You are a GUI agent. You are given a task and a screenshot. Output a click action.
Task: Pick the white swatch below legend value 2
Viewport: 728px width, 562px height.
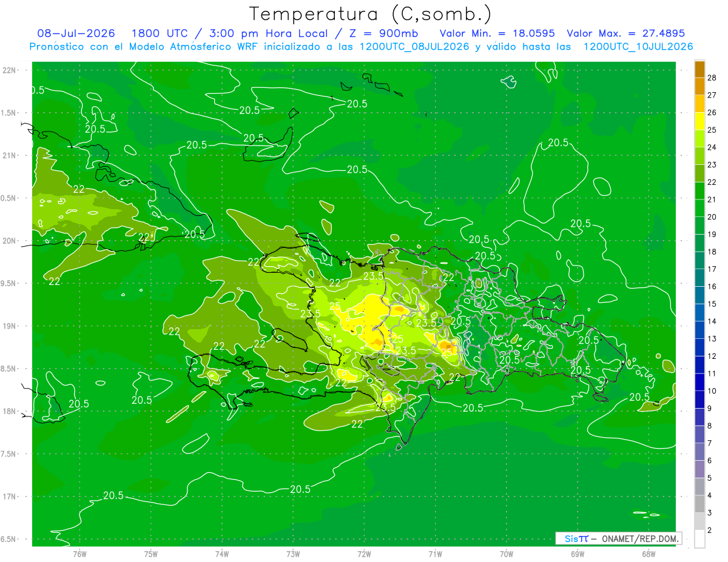pyautogui.click(x=699, y=539)
